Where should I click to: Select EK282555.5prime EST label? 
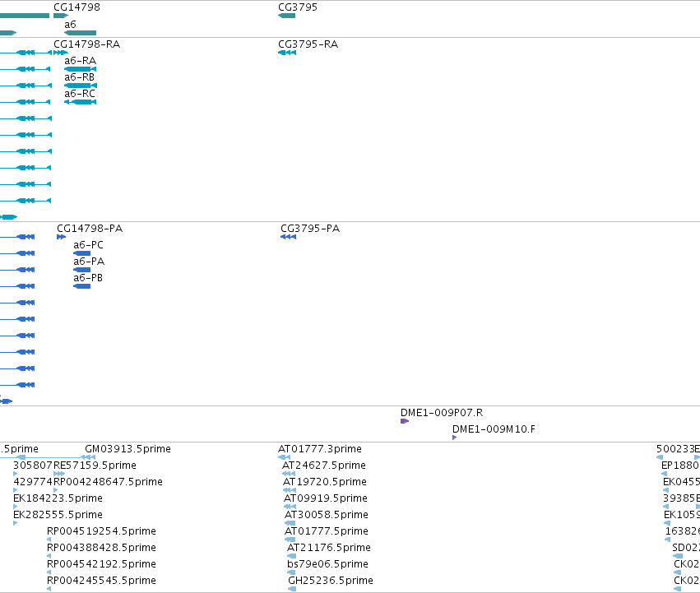(x=58, y=515)
